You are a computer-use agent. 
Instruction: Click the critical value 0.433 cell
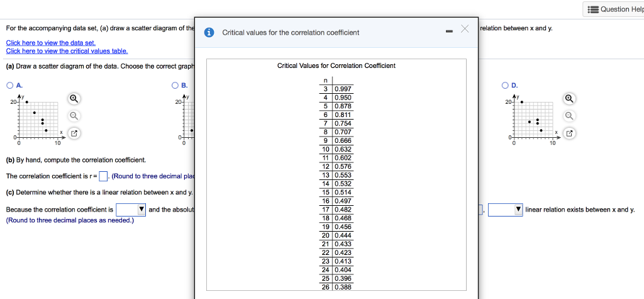point(343,244)
